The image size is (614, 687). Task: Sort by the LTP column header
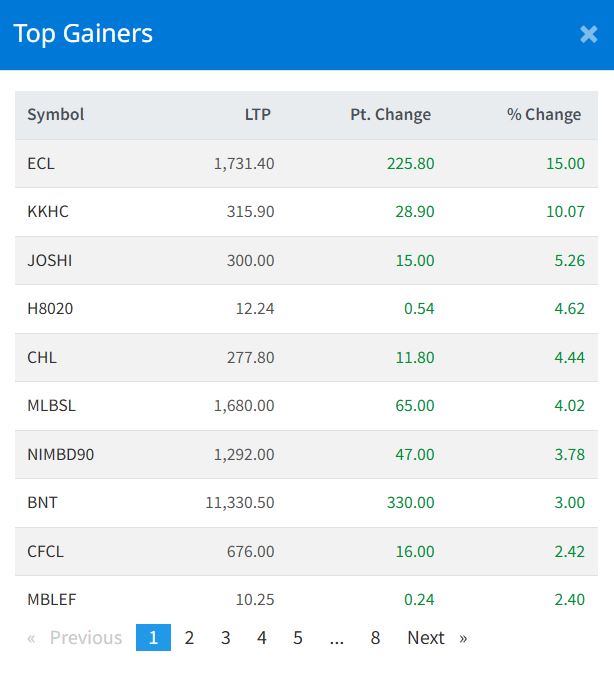[258, 114]
